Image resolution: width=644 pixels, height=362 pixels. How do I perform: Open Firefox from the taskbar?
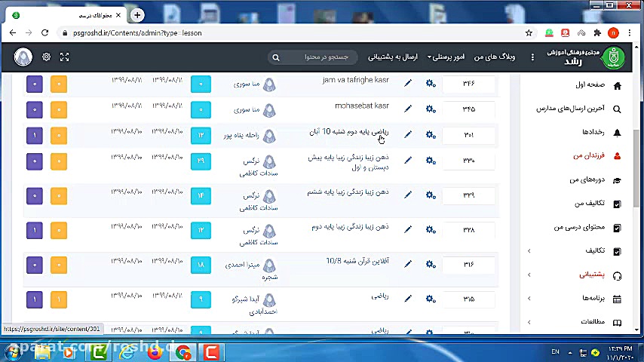(x=155, y=352)
